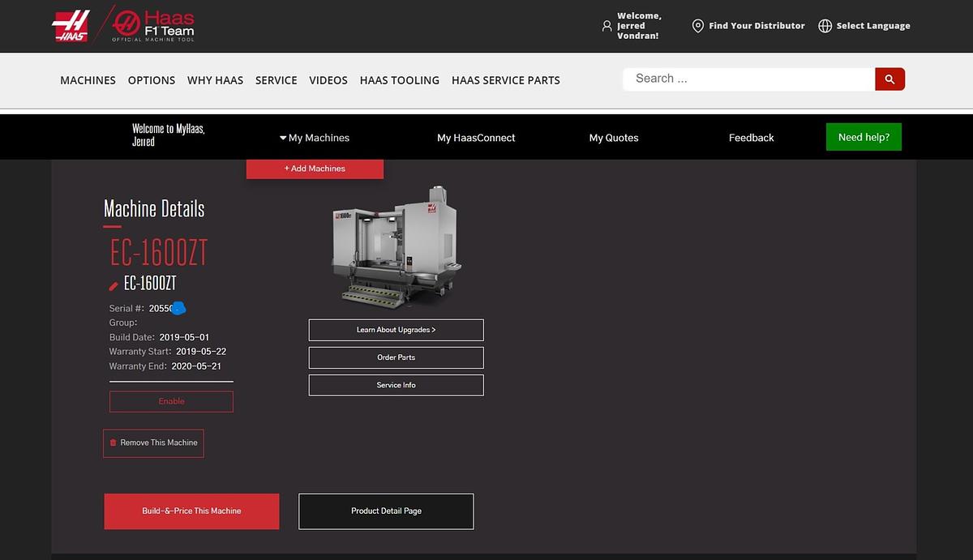Viewport: 973px width, 560px height.
Task: Click the trash icon on Remove This Machine
Action: click(113, 442)
